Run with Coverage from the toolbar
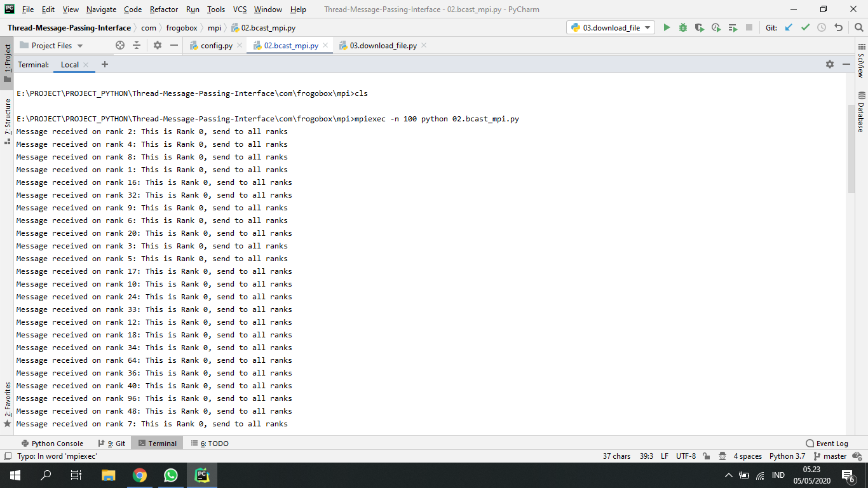The width and height of the screenshot is (868, 488). coord(700,27)
